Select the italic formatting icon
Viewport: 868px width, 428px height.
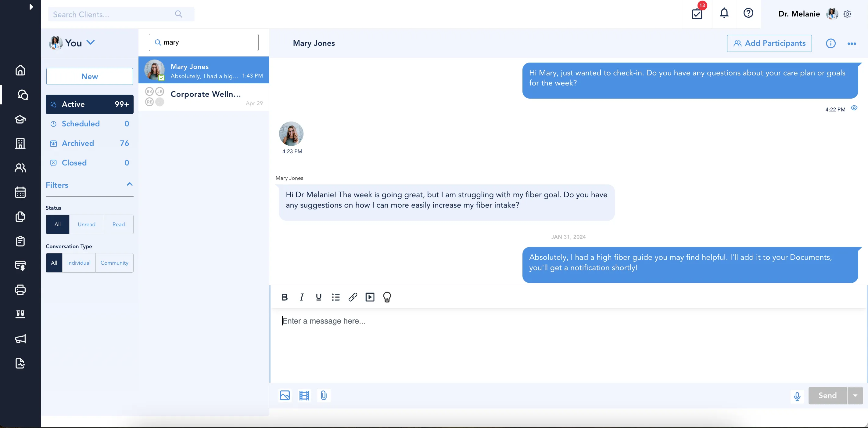pyautogui.click(x=302, y=297)
